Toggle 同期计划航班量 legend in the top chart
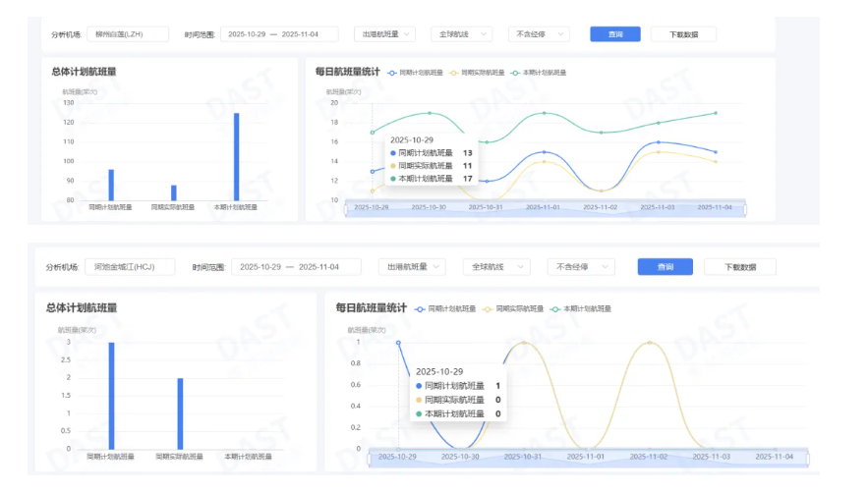The width and height of the screenshot is (868, 492). click(x=415, y=73)
